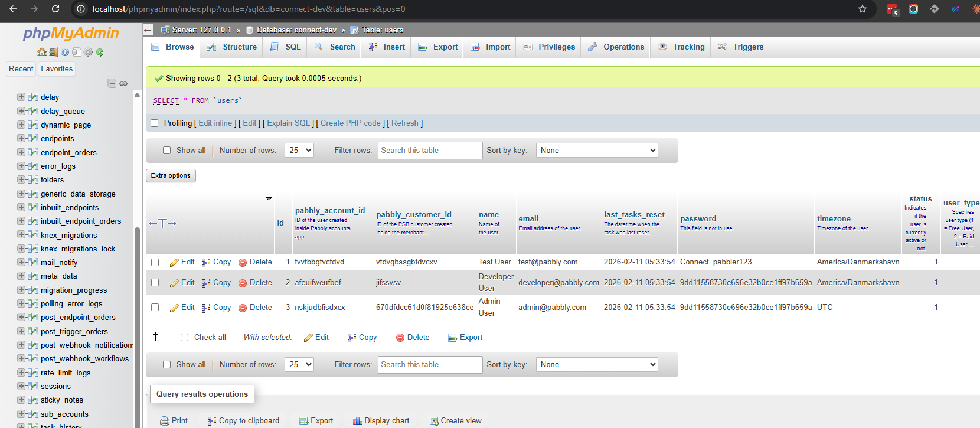
Task: Open phpMyAdmin documentation help icon
Action: (65, 52)
